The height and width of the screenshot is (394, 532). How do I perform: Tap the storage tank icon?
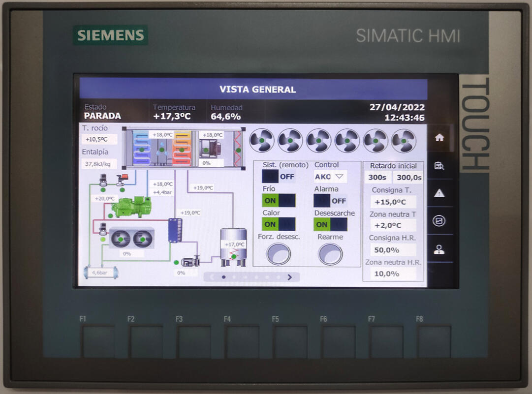coord(233,246)
